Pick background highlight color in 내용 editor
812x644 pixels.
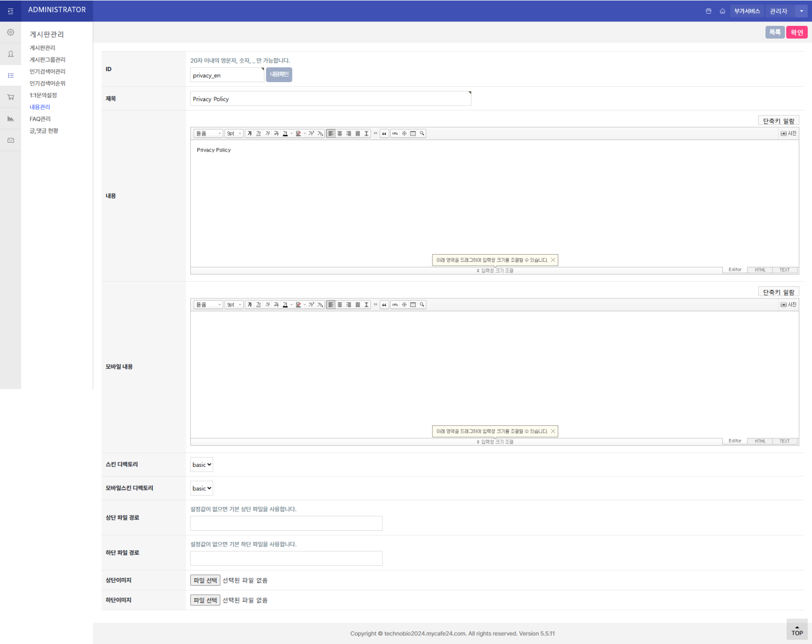coord(298,133)
